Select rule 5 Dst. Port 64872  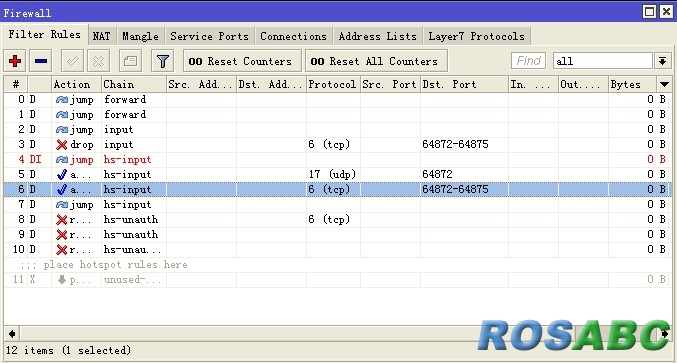437,174
